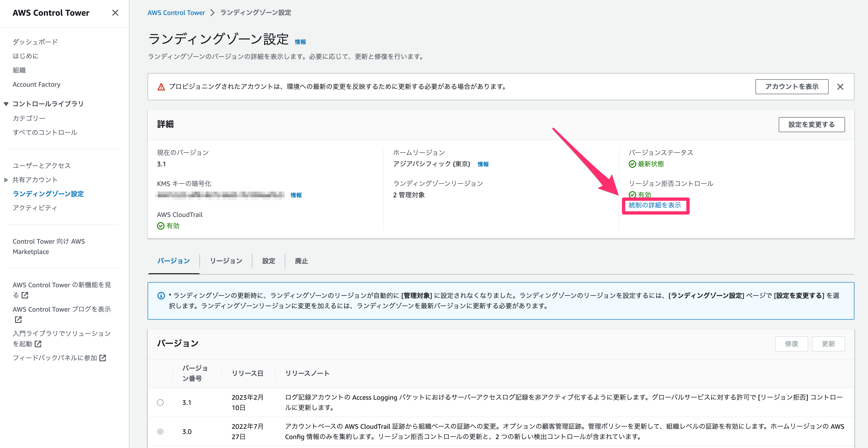868x448 pixels.
Task: Click the 2 管理対象 value text
Action: [409, 195]
